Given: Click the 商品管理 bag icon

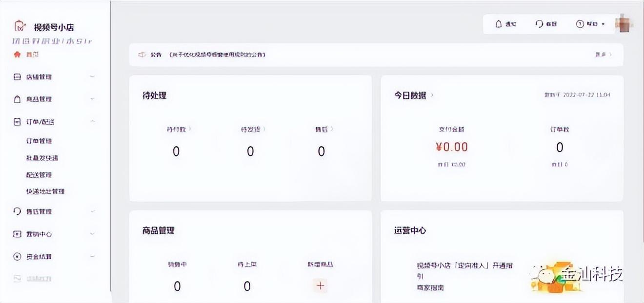Looking at the screenshot, I should [17, 99].
